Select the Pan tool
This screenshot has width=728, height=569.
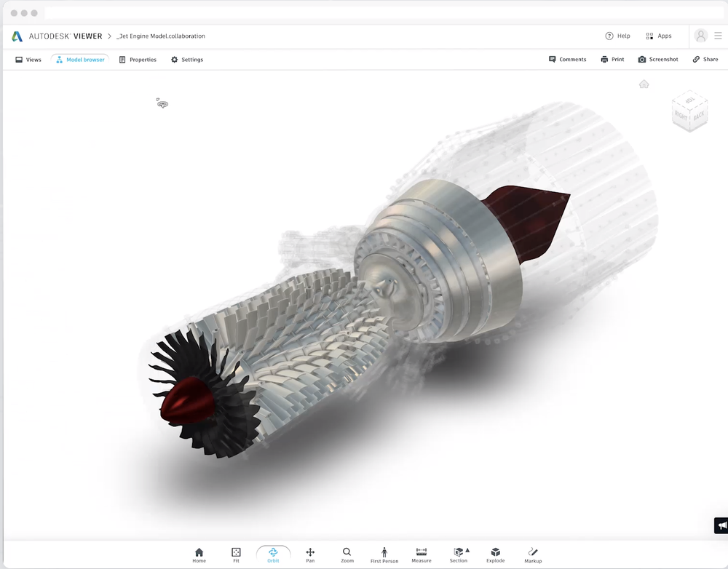[310, 554]
